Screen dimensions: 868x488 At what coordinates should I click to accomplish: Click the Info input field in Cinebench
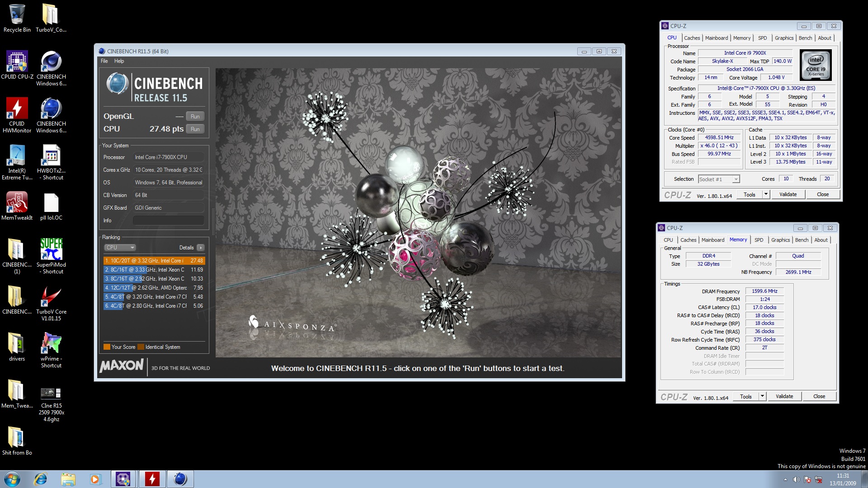pos(168,221)
